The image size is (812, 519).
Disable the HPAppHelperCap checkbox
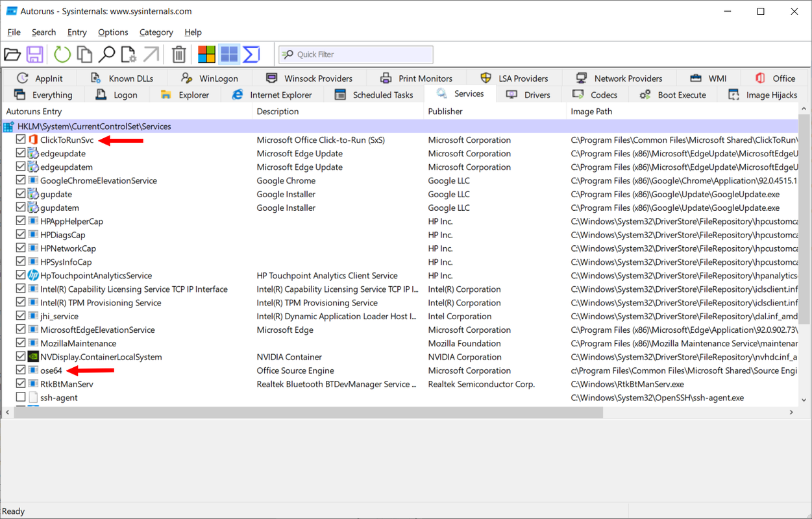coord(21,221)
